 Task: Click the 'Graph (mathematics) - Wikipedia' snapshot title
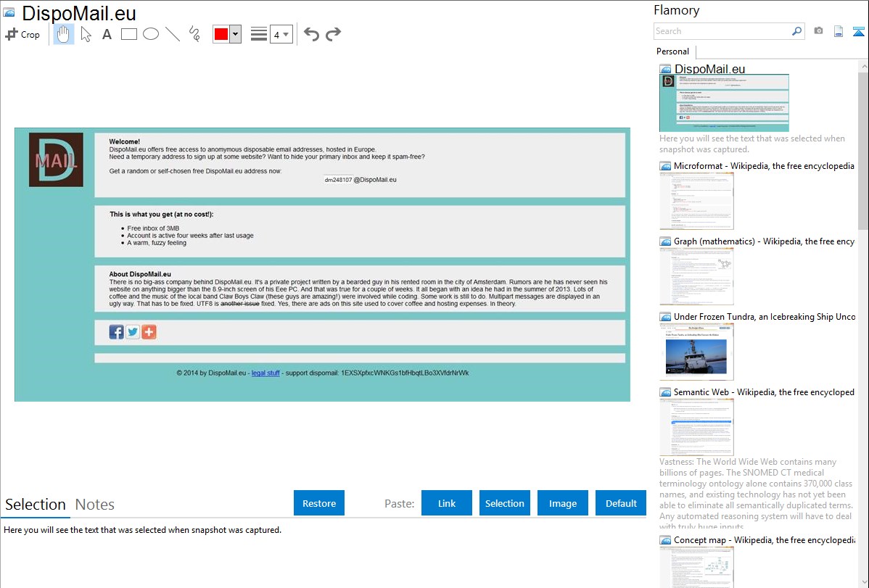pyautogui.click(x=764, y=241)
